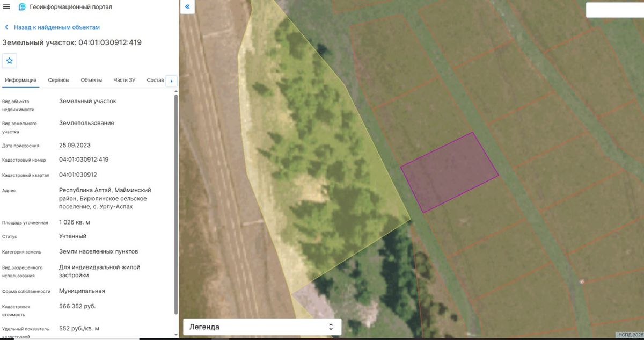
Task: Open the hamburger main menu
Action: pos(7,7)
